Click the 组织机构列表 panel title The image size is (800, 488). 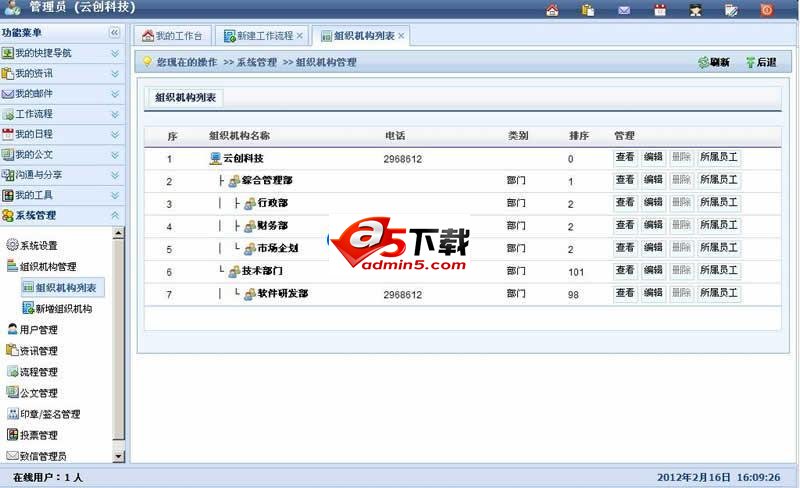click(x=185, y=97)
